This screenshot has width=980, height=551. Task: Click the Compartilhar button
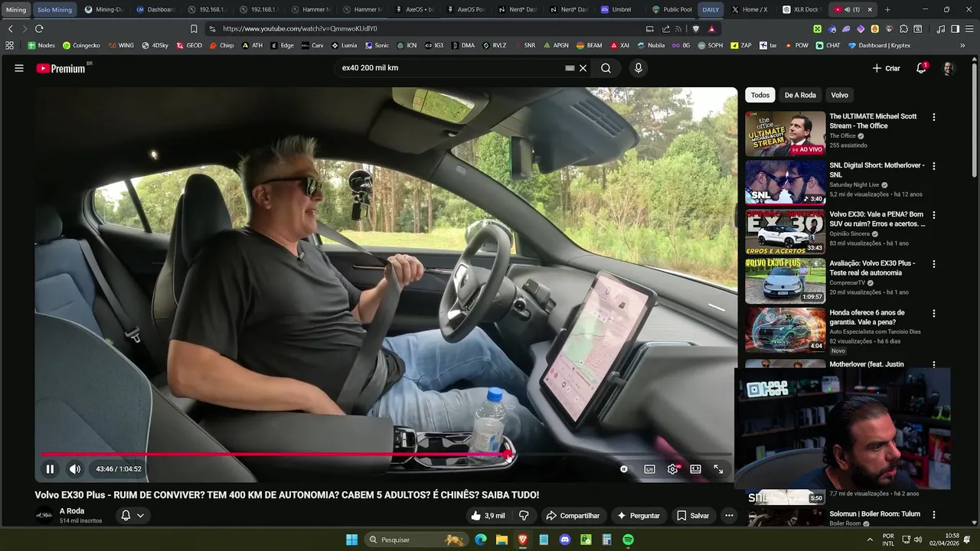(x=573, y=516)
